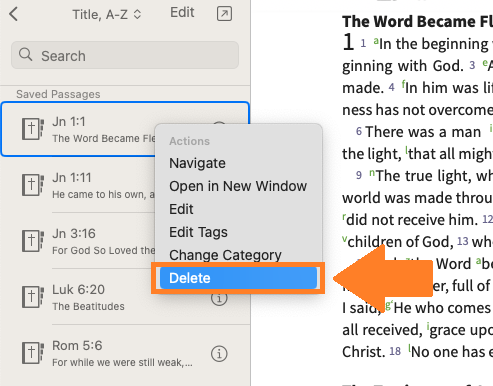Select the Rom 5:6 saved passage

tap(125, 353)
